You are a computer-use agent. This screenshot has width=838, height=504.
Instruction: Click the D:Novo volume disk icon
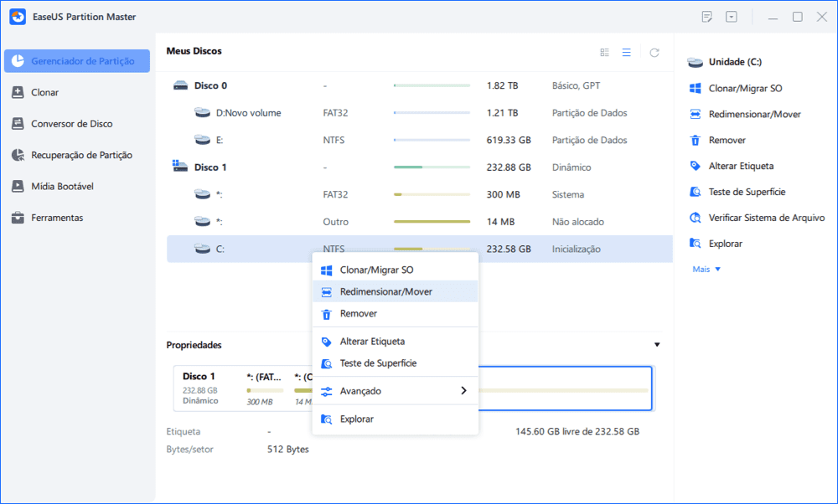(202, 113)
